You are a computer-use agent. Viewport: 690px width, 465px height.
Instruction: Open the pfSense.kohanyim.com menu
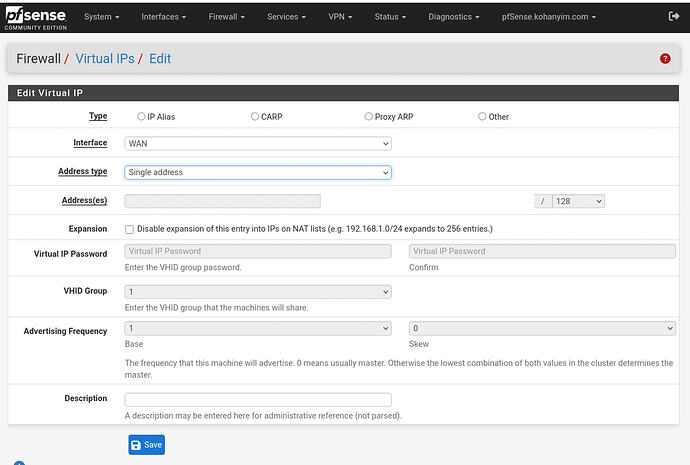pos(549,17)
